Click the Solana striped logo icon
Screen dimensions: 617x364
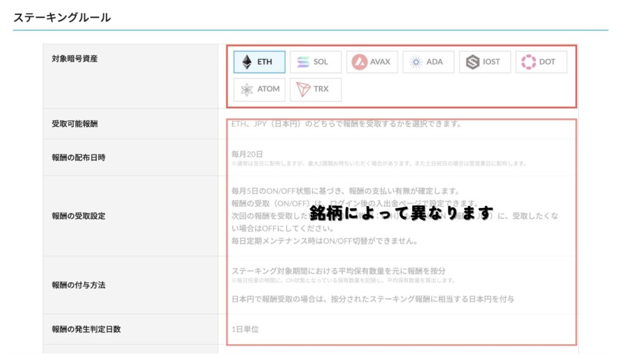[x=303, y=62]
